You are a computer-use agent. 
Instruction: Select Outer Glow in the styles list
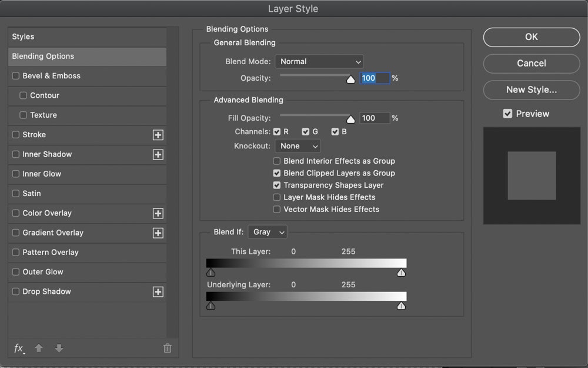[43, 272]
